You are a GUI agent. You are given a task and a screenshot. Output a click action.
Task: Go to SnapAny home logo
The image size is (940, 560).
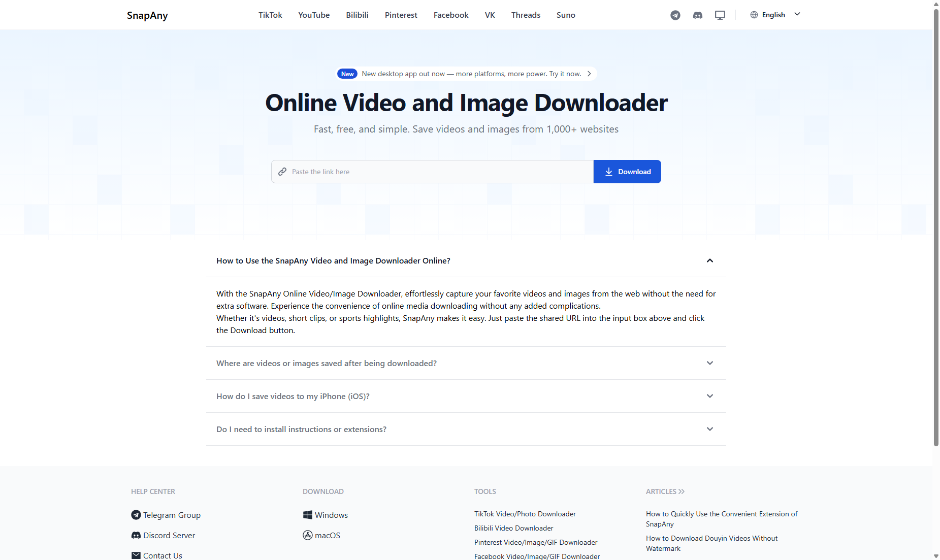click(147, 15)
